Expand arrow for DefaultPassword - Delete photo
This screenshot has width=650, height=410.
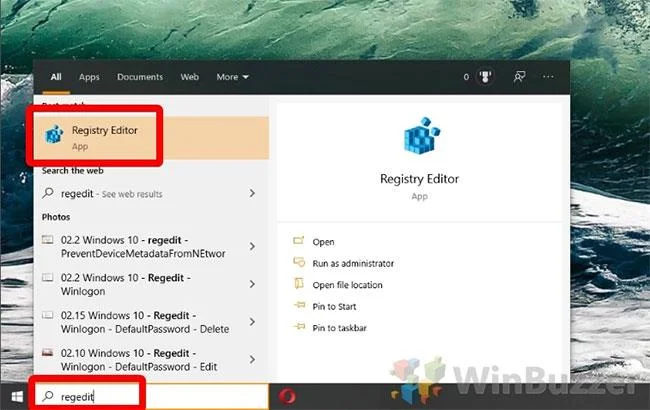pyautogui.click(x=252, y=322)
